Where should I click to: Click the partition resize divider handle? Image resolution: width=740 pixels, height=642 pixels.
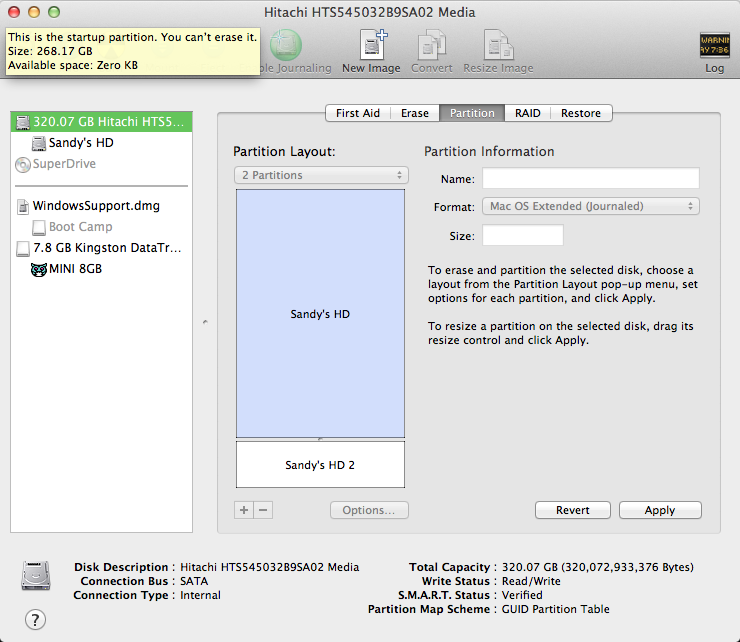(x=320, y=439)
